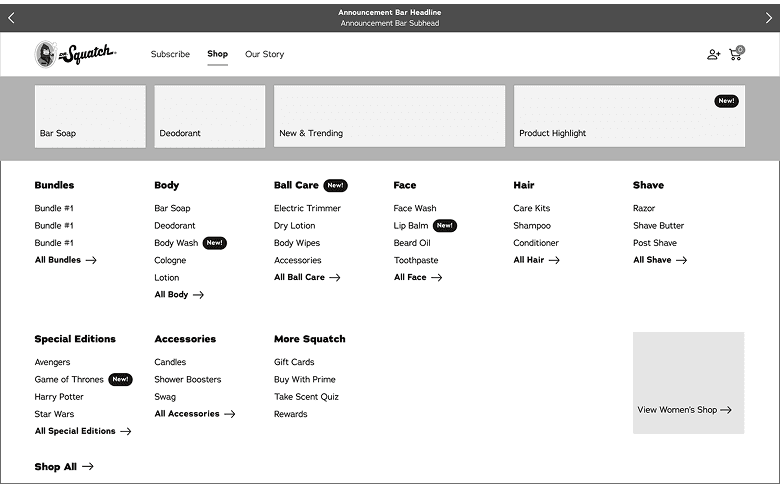The width and height of the screenshot is (780, 488).
Task: Open Face Wash link
Action: coord(415,208)
